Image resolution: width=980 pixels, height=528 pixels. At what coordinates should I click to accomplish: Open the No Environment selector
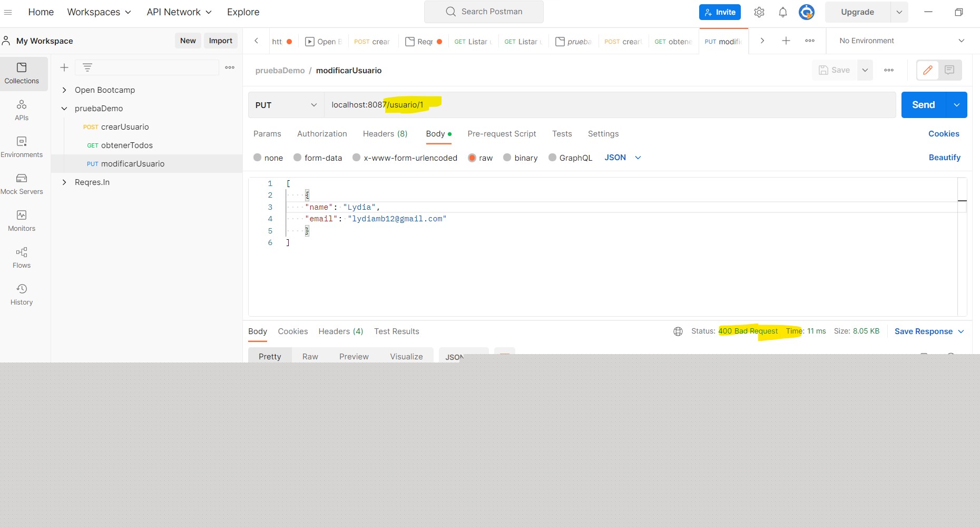point(902,41)
